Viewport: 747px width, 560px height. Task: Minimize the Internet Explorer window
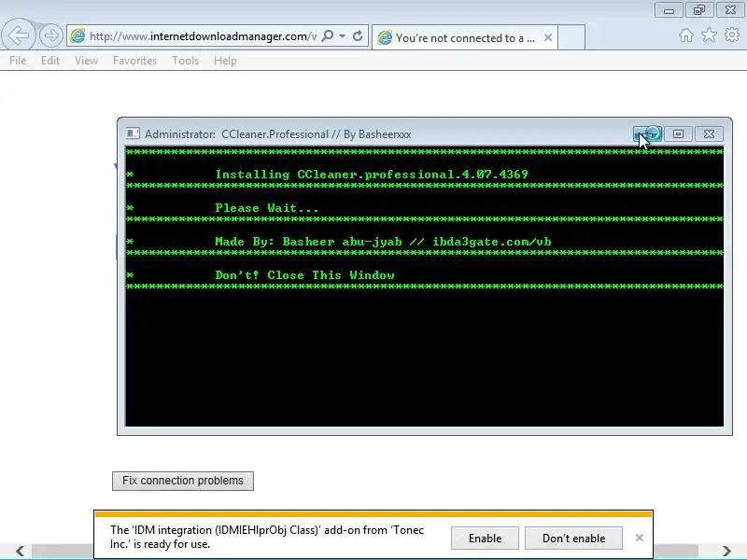[x=669, y=10]
